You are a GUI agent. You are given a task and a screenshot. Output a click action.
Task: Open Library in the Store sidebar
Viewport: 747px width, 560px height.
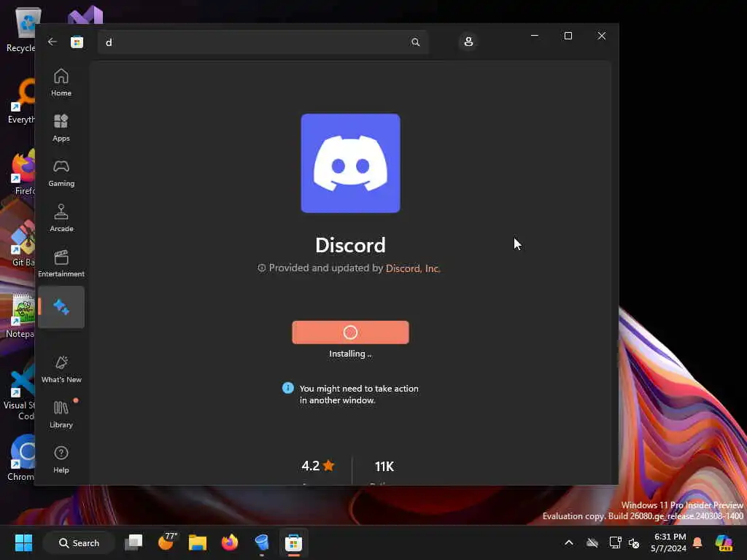coord(61,414)
